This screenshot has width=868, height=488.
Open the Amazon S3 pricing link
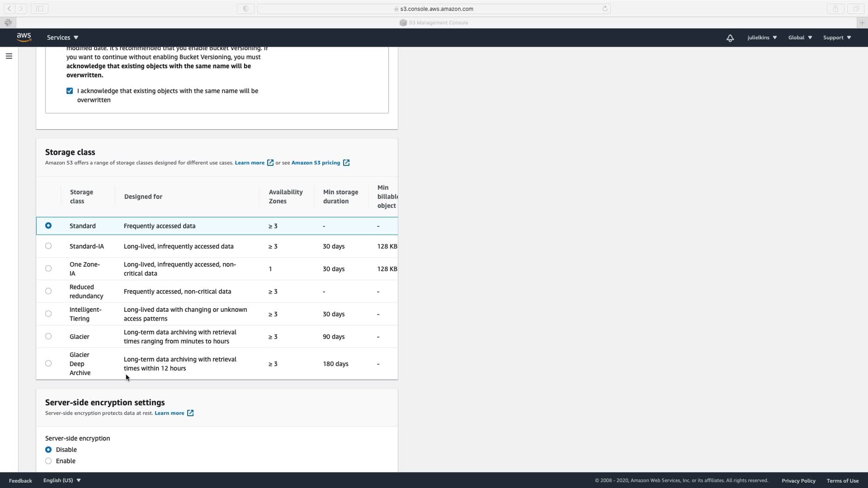(x=316, y=163)
